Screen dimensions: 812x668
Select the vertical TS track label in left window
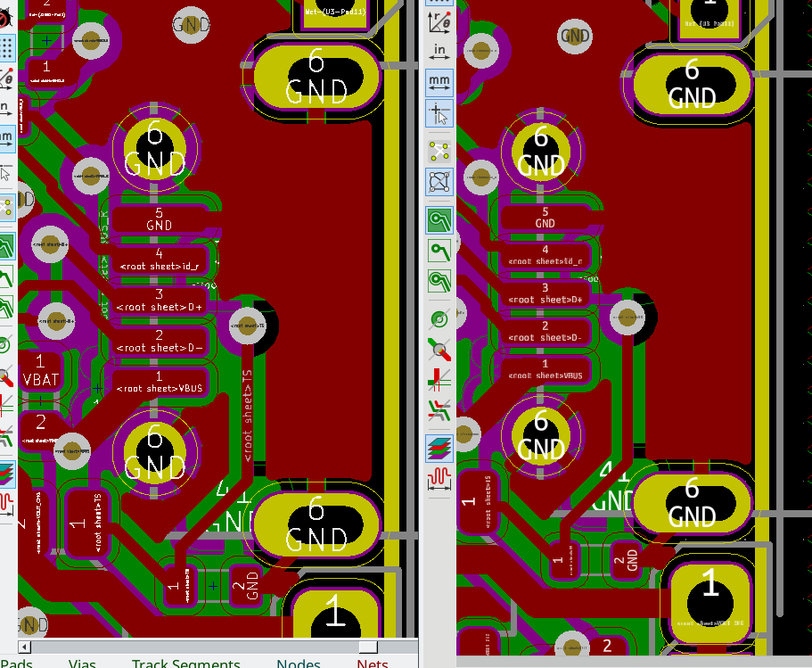pos(248,416)
